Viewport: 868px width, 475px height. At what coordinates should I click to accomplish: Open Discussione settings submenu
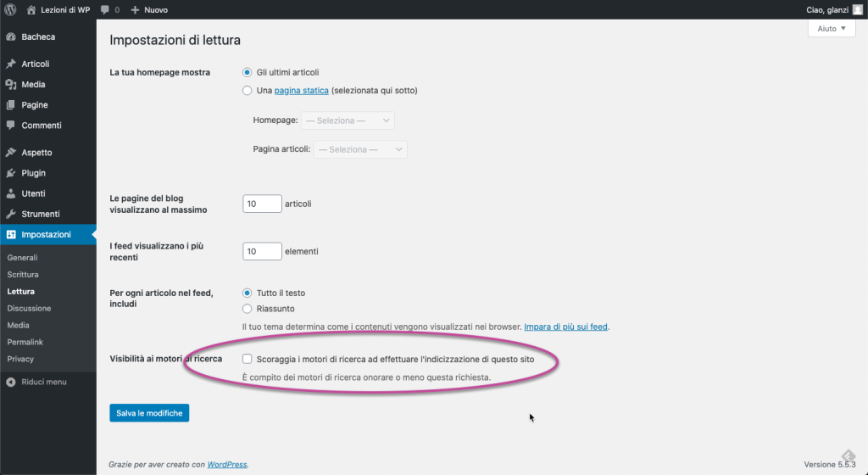[x=29, y=308]
